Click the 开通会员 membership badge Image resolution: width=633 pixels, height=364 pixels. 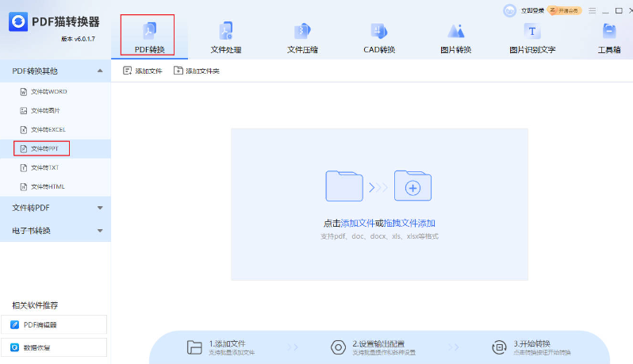click(x=564, y=10)
